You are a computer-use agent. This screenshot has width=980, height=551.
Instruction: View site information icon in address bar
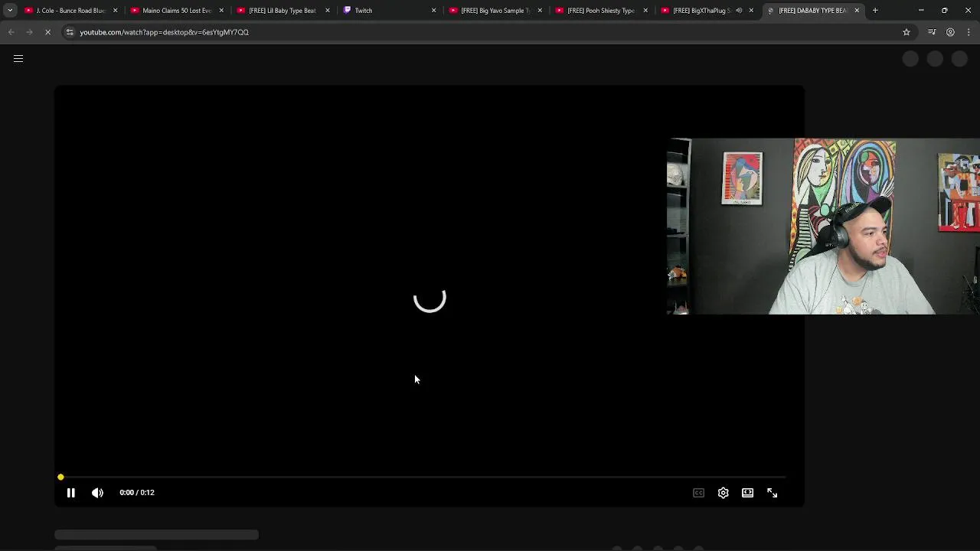click(70, 32)
